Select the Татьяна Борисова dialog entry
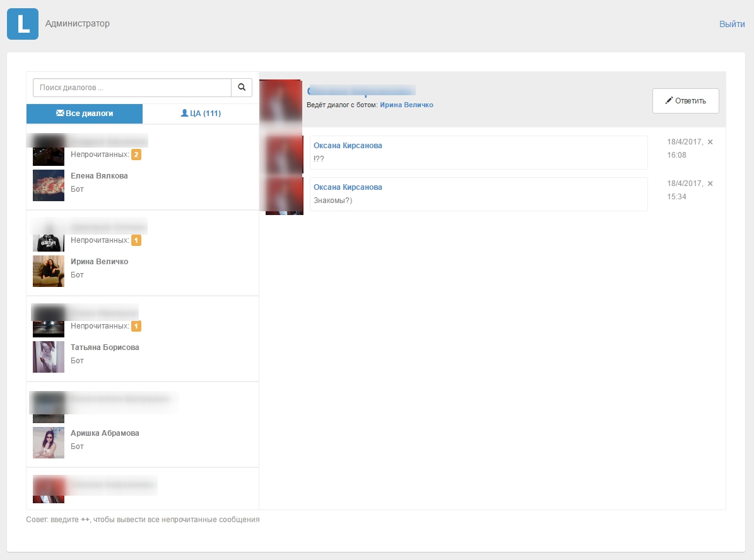The width and height of the screenshot is (754, 560). pyautogui.click(x=105, y=347)
